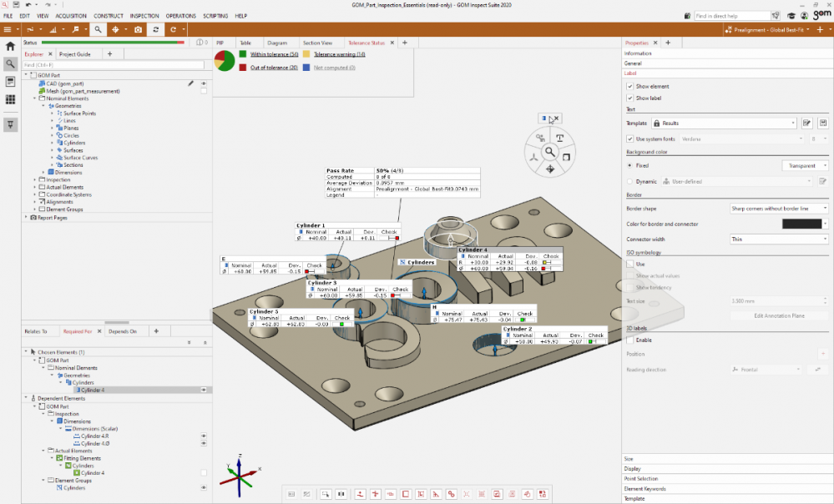834x504 pixels.
Task: Click the recalculate sync icon in toolbar
Action: [155, 29]
